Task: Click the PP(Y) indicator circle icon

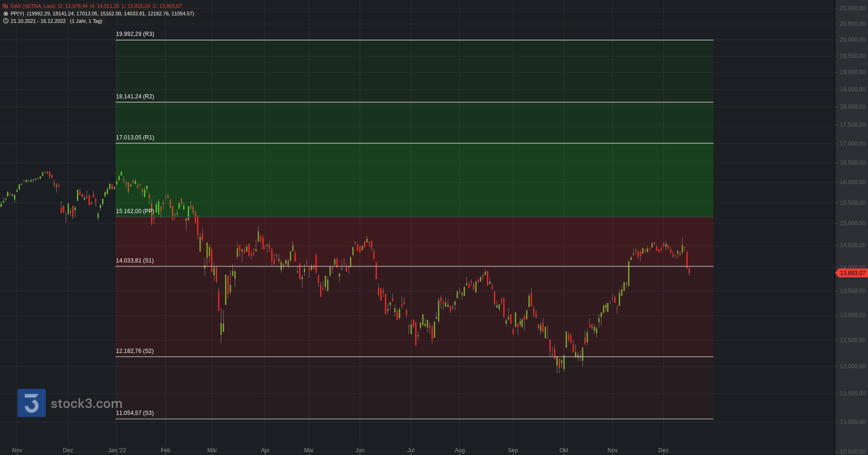Action: [6, 14]
